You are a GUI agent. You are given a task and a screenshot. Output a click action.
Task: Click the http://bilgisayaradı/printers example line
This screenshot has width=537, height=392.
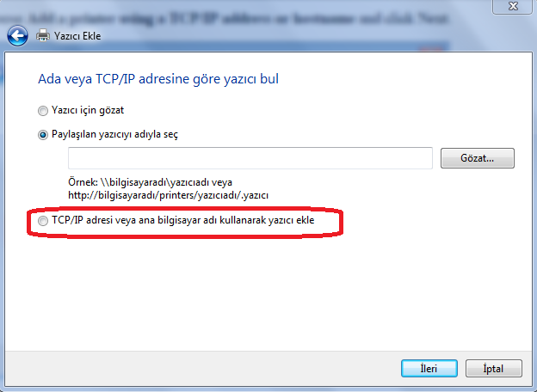click(x=168, y=195)
